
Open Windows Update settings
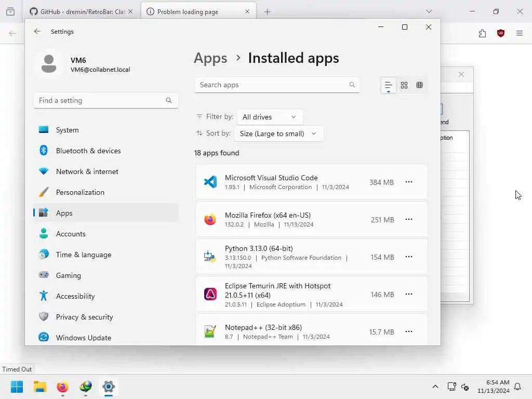106,338
